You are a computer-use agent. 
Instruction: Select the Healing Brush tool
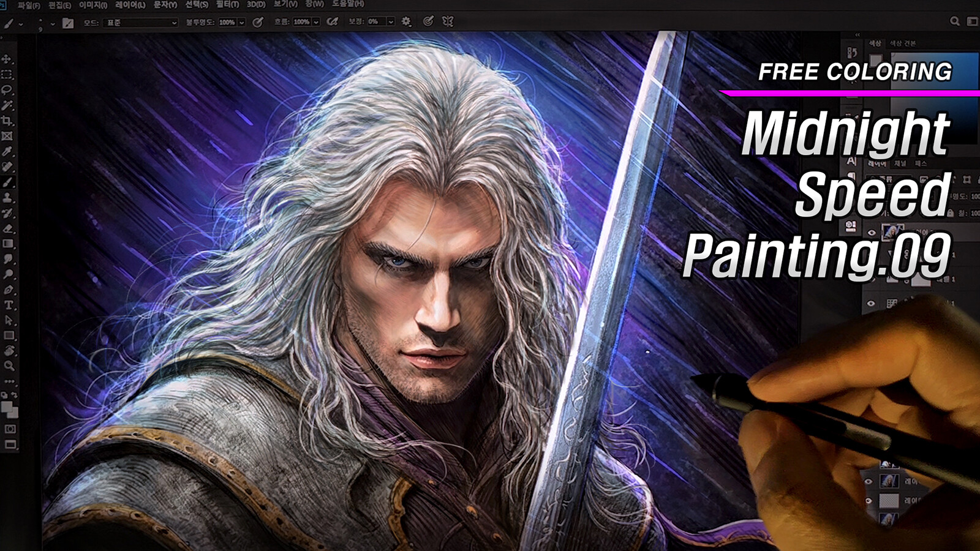pyautogui.click(x=7, y=167)
